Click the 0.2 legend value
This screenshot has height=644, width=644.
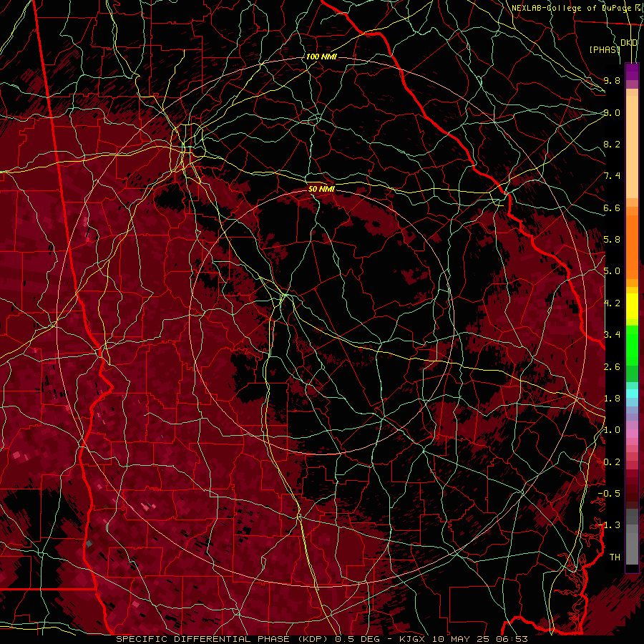(612, 462)
